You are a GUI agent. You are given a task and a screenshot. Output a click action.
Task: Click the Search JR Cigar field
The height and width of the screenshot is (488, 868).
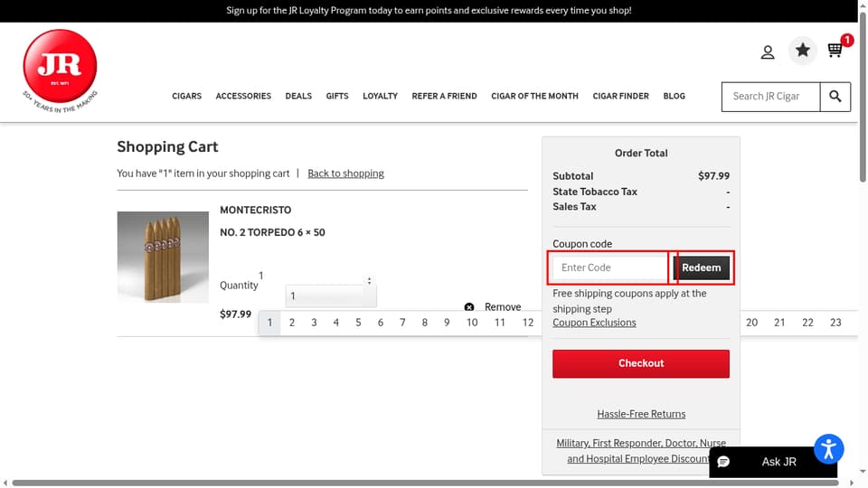pos(770,97)
